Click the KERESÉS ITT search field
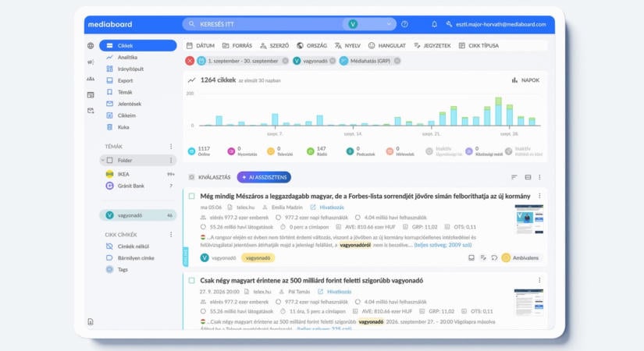644x351 pixels. tap(263, 24)
